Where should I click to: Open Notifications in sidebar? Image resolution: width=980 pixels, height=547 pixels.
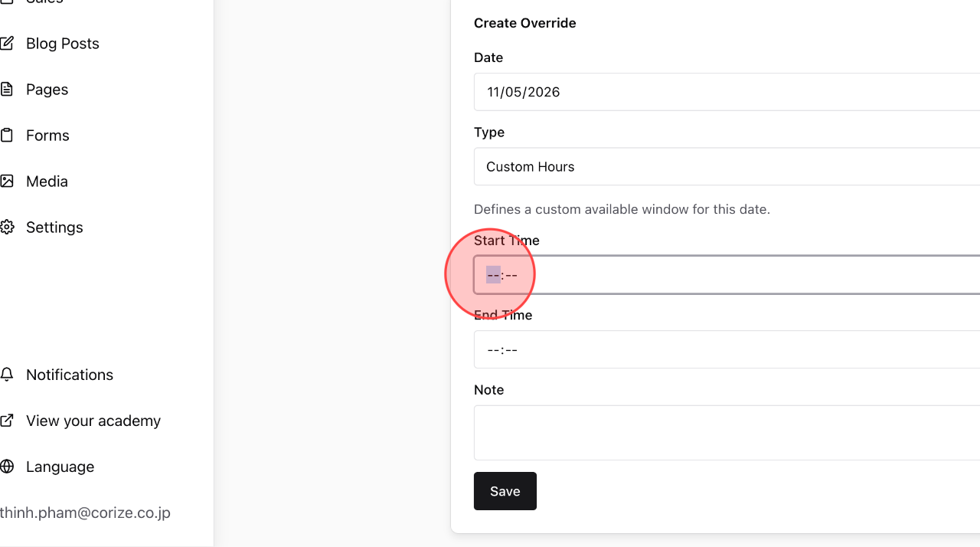(x=70, y=375)
